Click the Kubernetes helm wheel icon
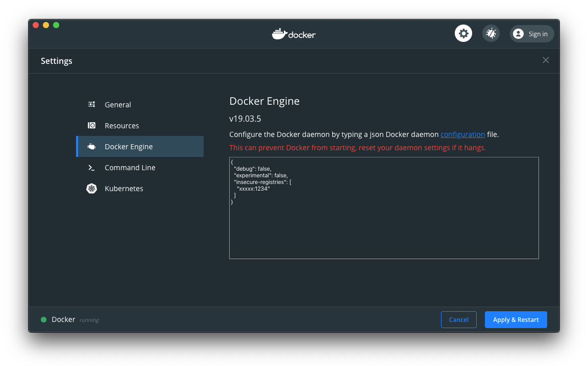 pos(92,189)
